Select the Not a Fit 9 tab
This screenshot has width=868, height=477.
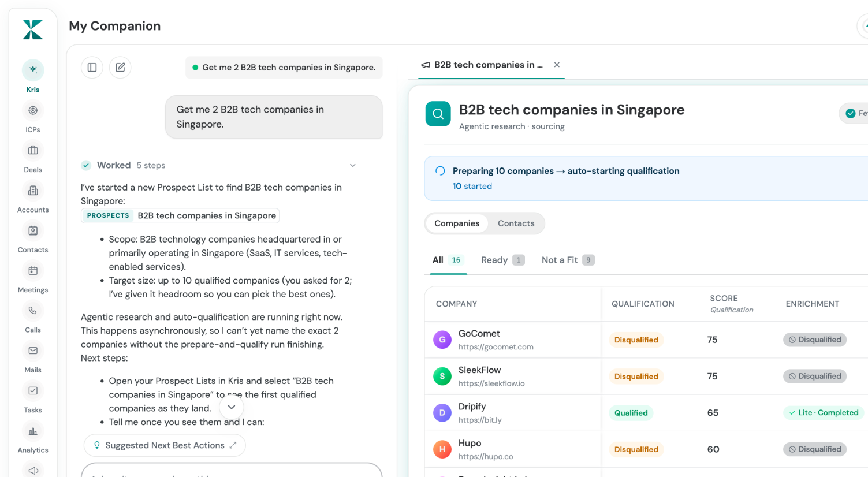tap(568, 260)
